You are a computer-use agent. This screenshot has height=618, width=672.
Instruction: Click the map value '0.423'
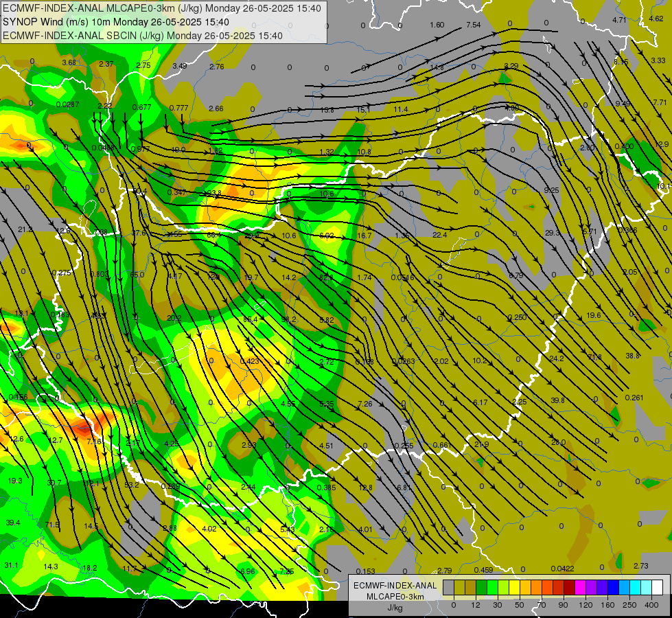click(249, 361)
